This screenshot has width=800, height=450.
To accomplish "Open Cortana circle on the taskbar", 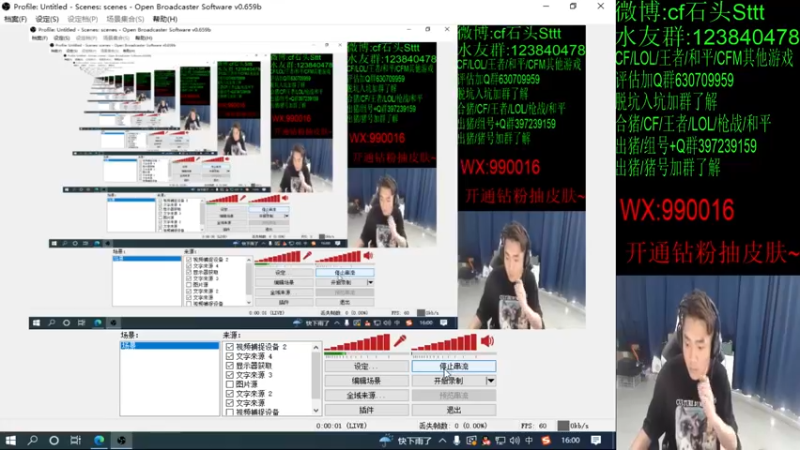I will [x=54, y=440].
